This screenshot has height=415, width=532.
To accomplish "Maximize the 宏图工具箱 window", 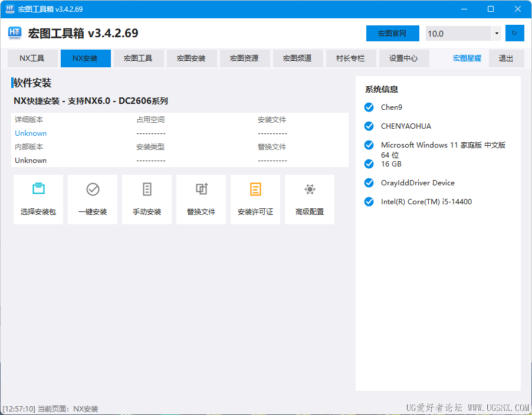I will [491, 9].
